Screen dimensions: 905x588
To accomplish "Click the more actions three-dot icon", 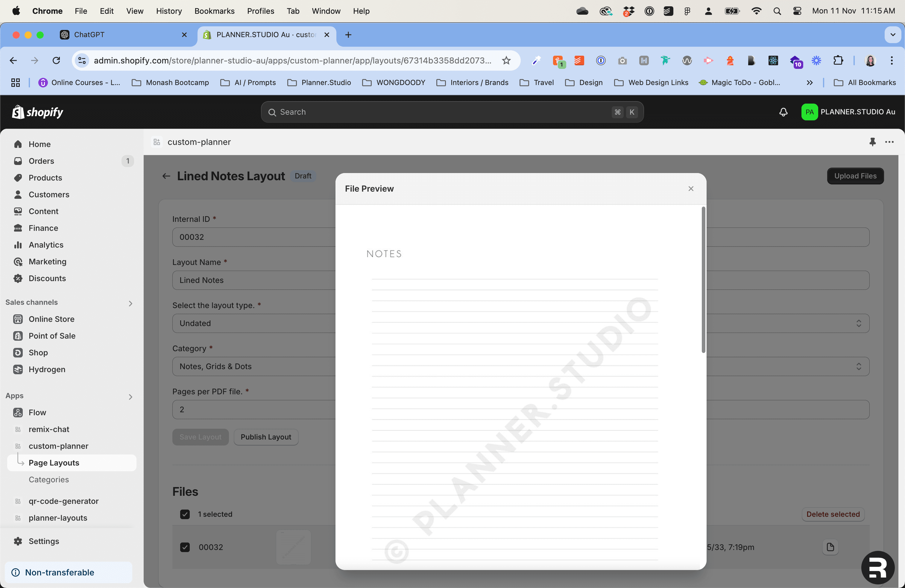I will [890, 142].
